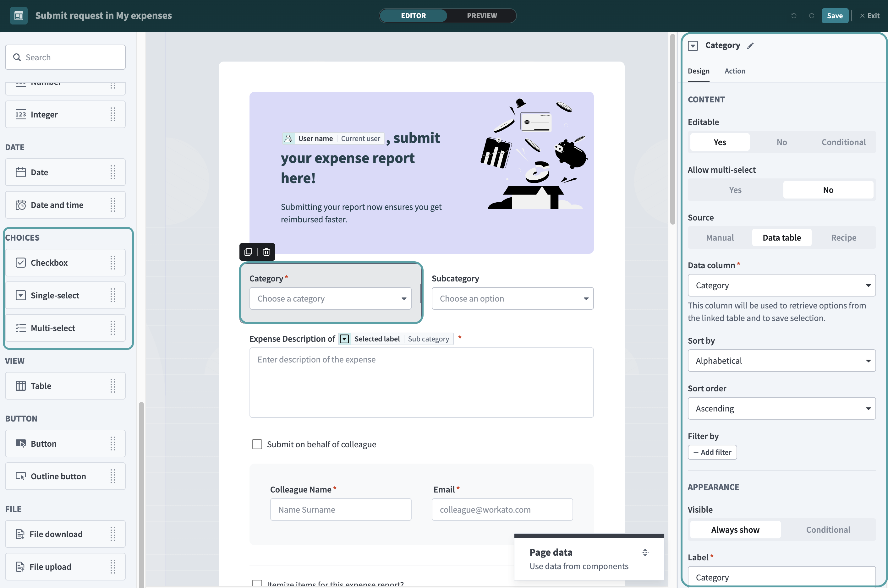Click the Save button
This screenshot has width=888, height=588.
click(x=834, y=16)
